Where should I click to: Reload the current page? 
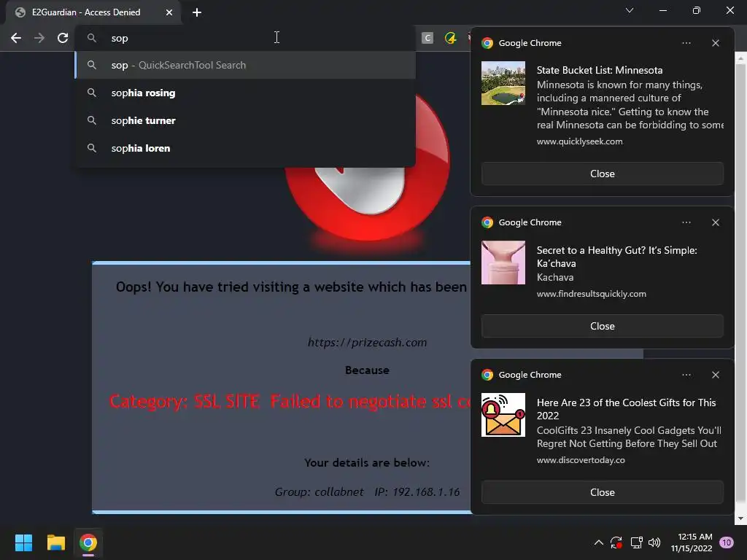click(x=63, y=38)
